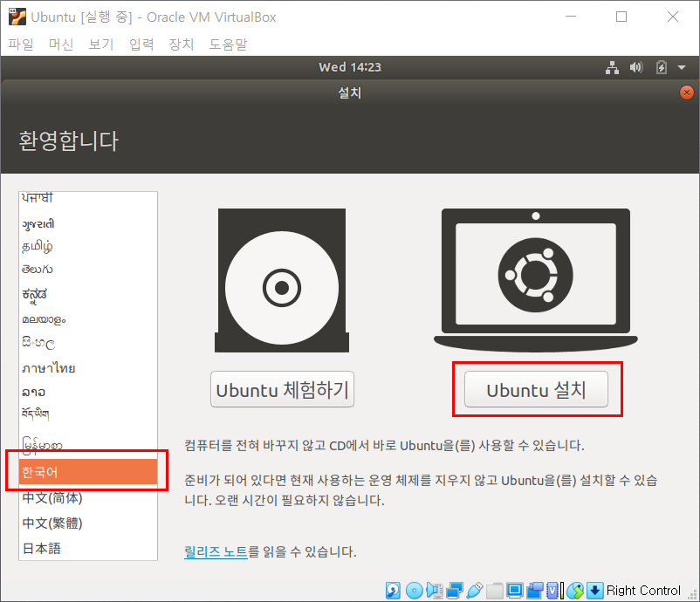Click the Right Control host key label
The width and height of the screenshot is (700, 602).
[x=643, y=591]
